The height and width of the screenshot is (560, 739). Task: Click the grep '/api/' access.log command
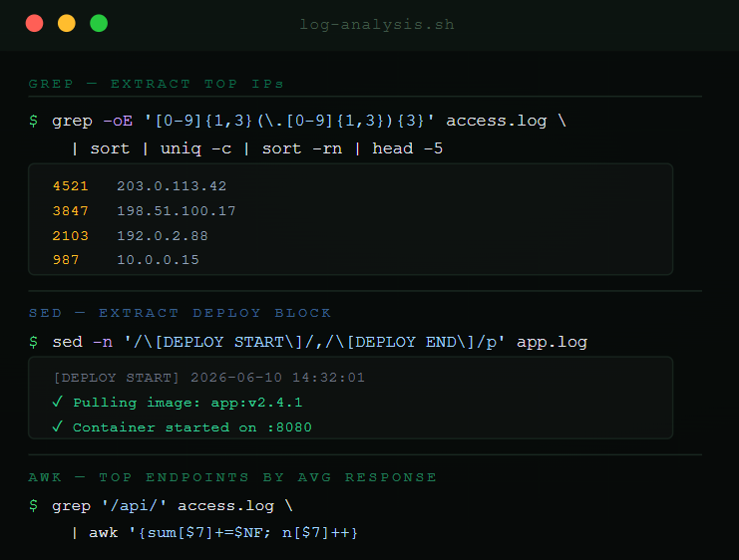tap(172, 506)
